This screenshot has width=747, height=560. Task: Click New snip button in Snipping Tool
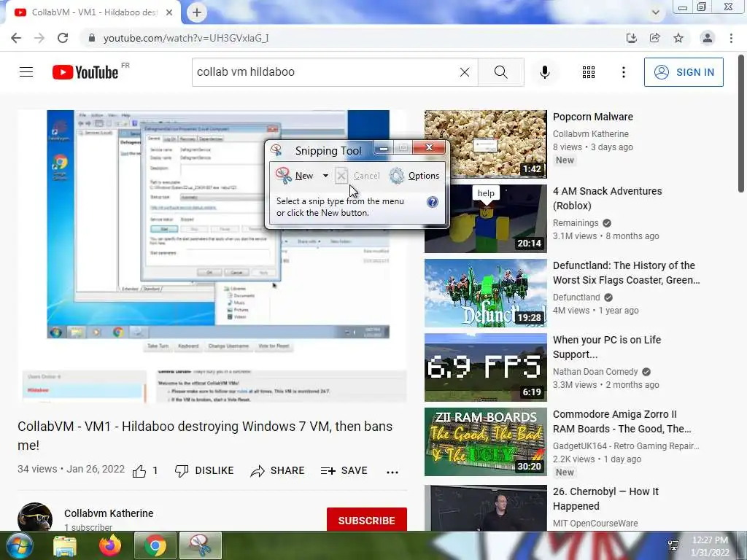click(295, 176)
